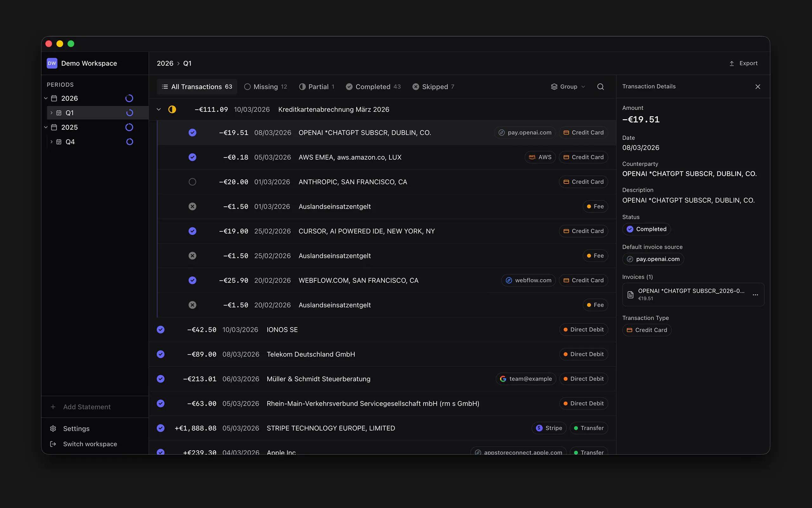Click the 2025 calendar icon in sidebar
Viewport: 812px width, 508px height.
(x=54, y=127)
